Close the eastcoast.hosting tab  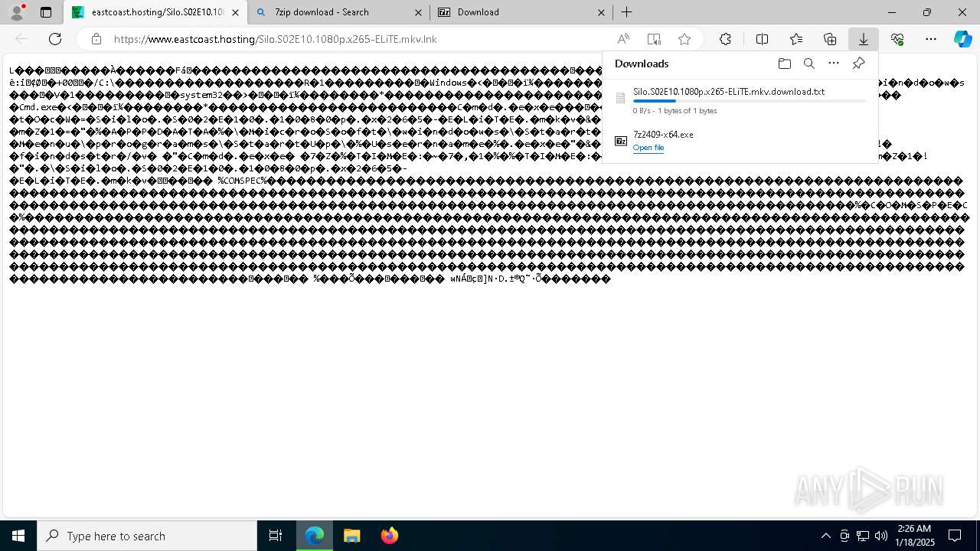click(235, 12)
